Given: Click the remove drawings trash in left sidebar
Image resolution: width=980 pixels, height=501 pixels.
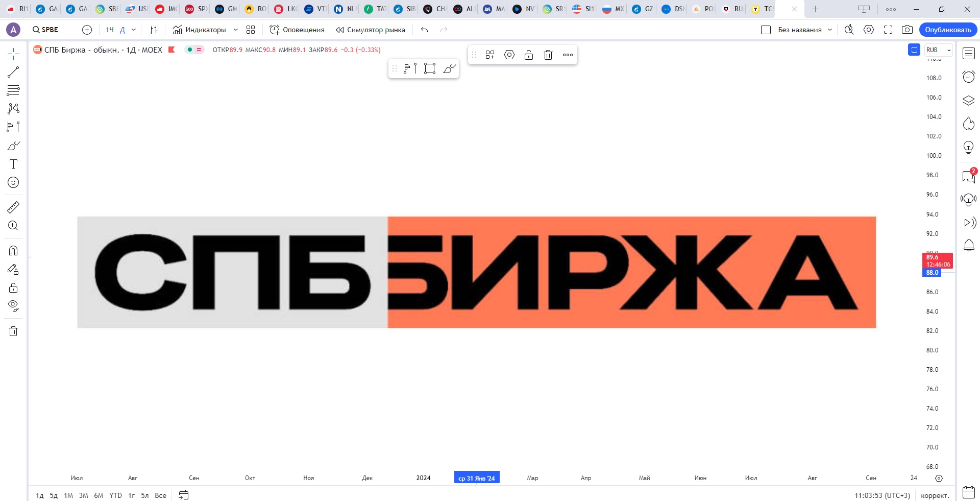Looking at the screenshot, I should click(13, 331).
